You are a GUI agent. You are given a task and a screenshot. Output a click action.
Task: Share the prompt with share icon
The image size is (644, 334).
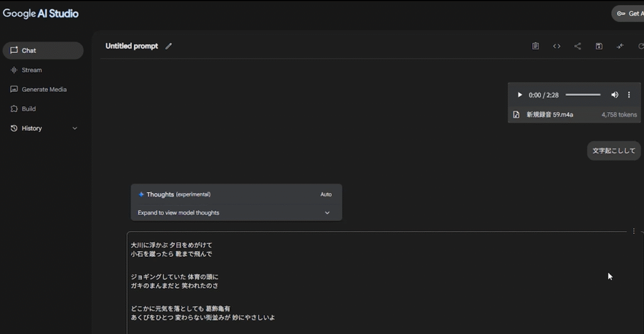click(x=577, y=46)
